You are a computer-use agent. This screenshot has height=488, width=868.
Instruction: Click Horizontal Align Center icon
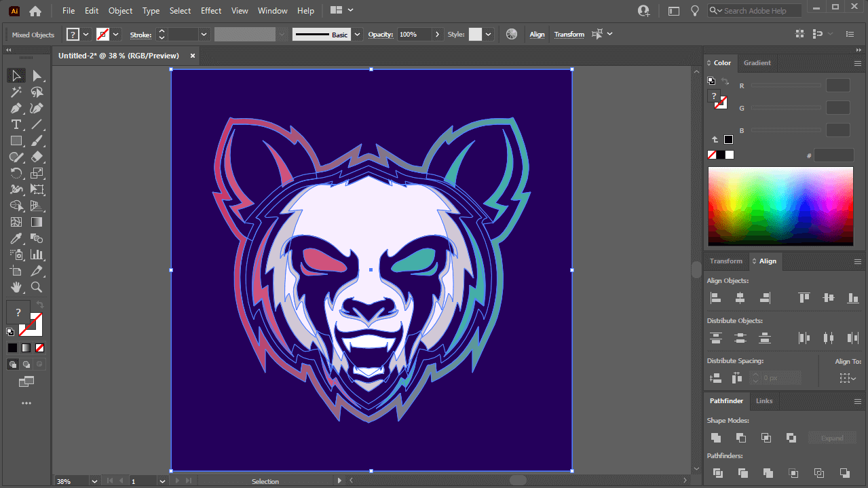pos(740,298)
